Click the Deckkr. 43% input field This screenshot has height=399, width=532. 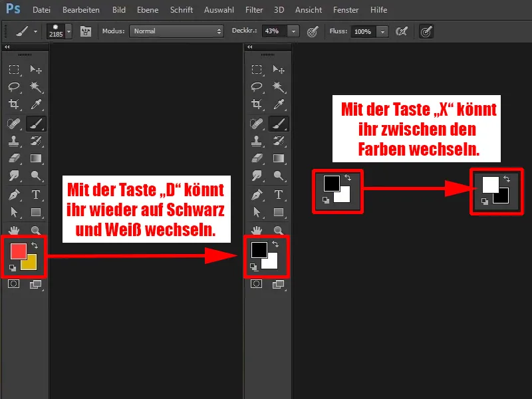click(x=275, y=31)
